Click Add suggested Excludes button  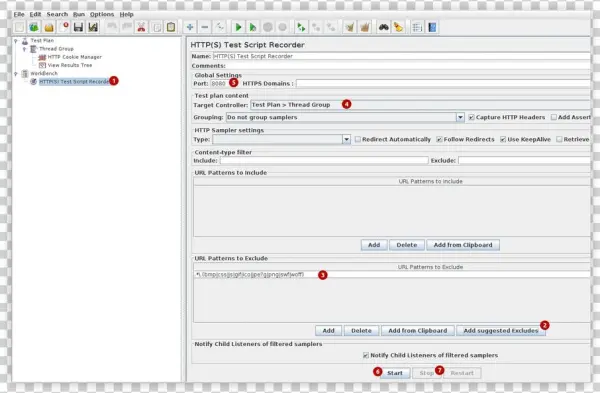click(501, 331)
